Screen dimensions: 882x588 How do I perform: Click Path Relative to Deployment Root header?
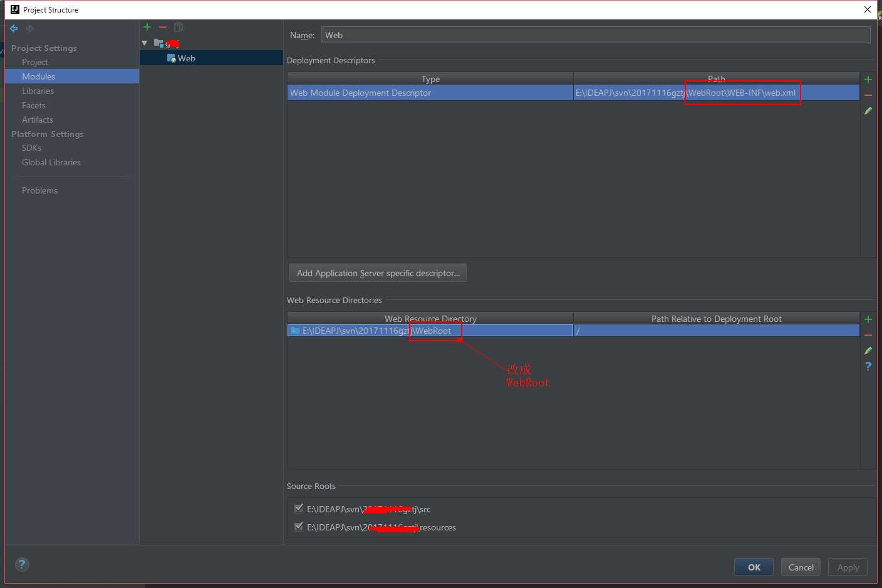(717, 319)
